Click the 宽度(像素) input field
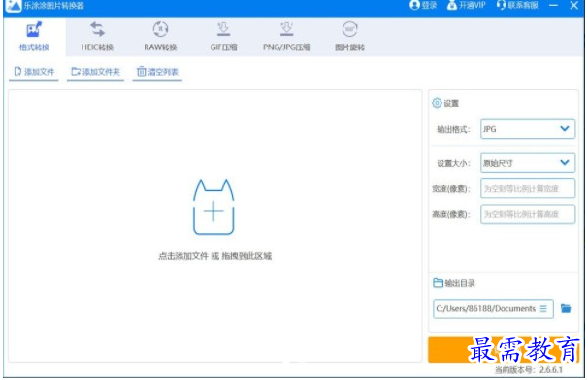 [x=528, y=188]
